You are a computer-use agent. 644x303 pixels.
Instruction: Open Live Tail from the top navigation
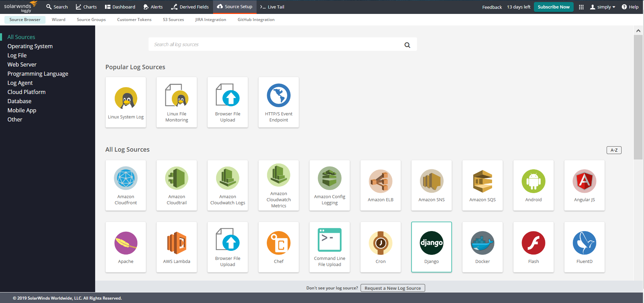[x=272, y=7]
